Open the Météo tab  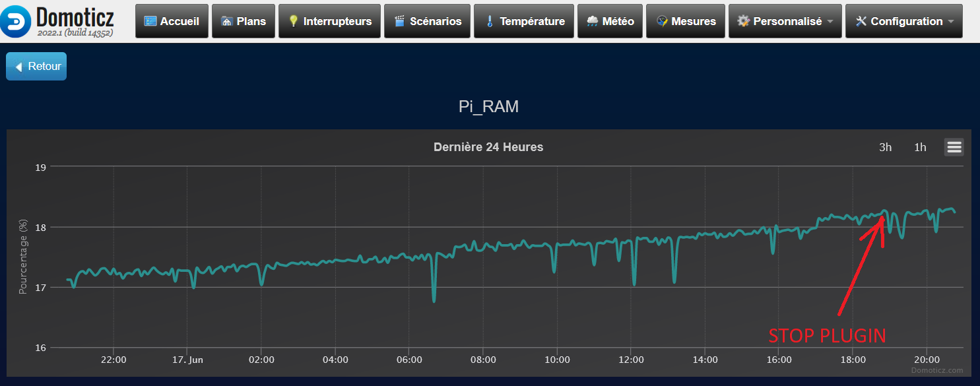(610, 21)
